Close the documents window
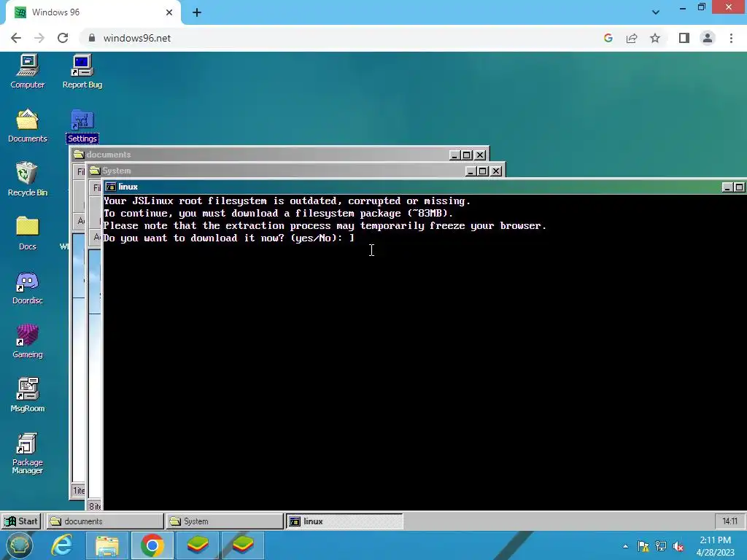 point(480,155)
